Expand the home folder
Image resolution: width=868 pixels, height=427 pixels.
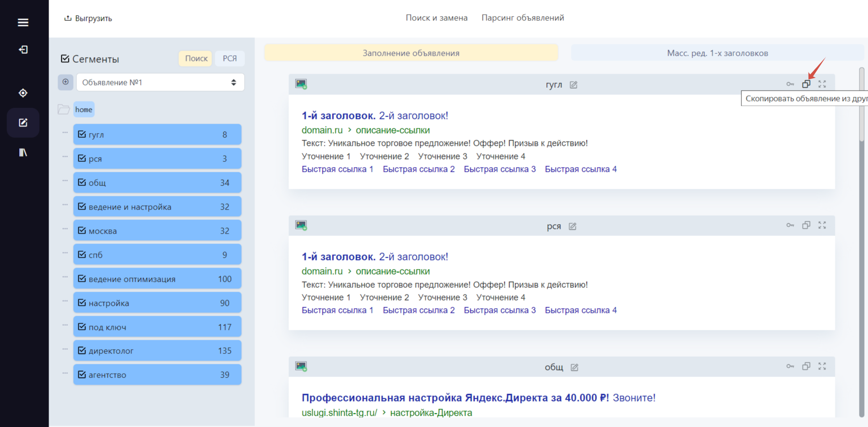coord(64,109)
